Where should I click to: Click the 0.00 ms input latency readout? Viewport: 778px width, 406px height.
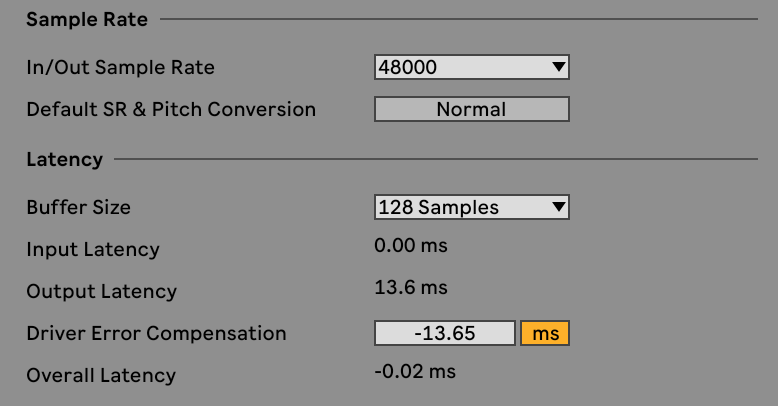click(410, 246)
